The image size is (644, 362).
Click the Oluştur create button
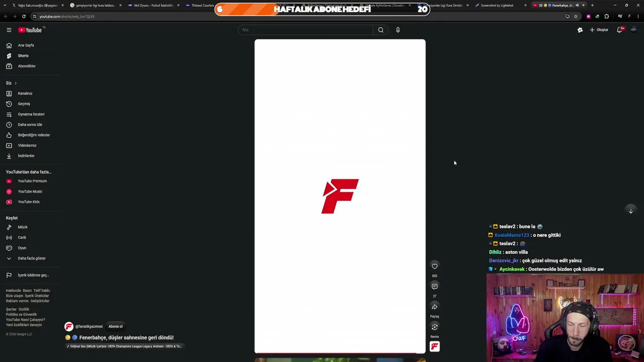coord(599,30)
